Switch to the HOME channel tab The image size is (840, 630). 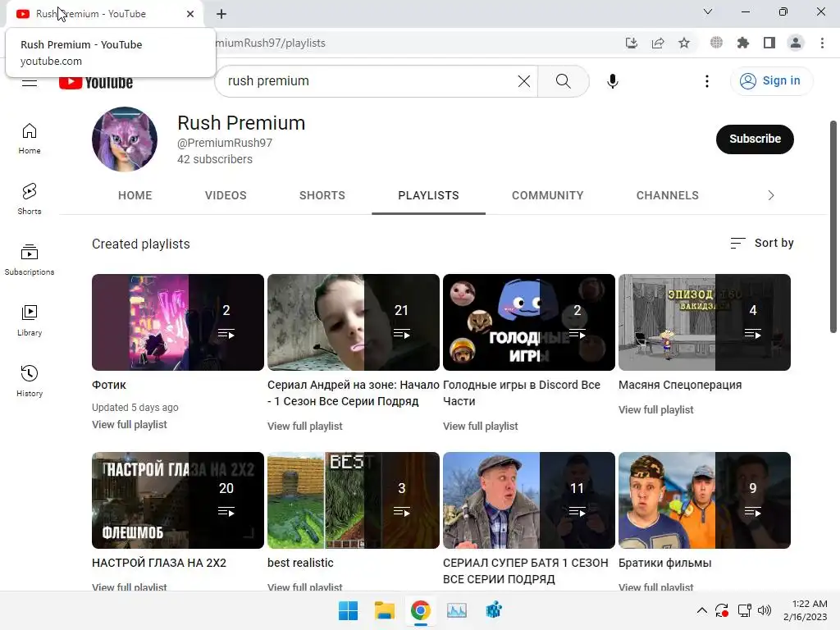point(135,195)
